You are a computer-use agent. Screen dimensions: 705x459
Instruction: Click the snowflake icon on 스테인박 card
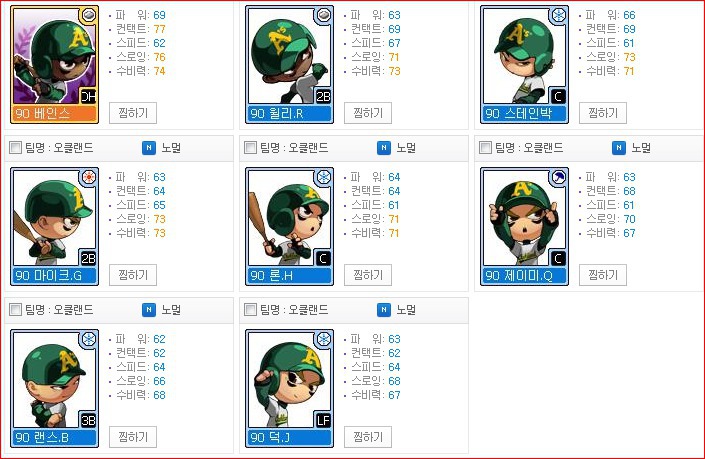(559, 15)
